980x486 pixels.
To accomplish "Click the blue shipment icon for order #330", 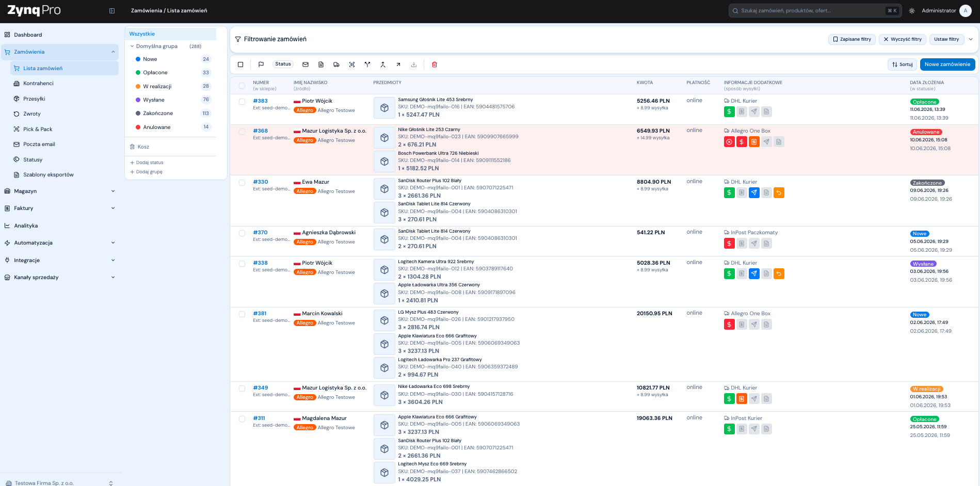I will tap(754, 193).
